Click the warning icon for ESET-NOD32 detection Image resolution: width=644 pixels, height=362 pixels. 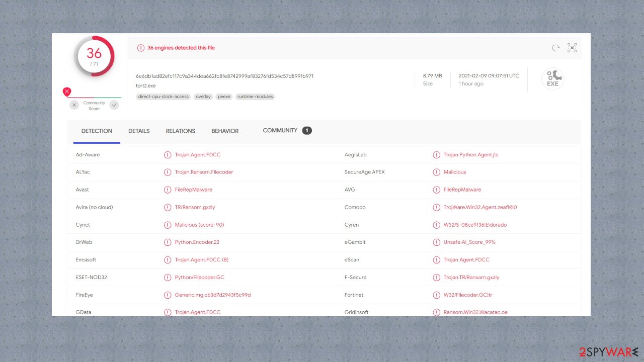[168, 278]
